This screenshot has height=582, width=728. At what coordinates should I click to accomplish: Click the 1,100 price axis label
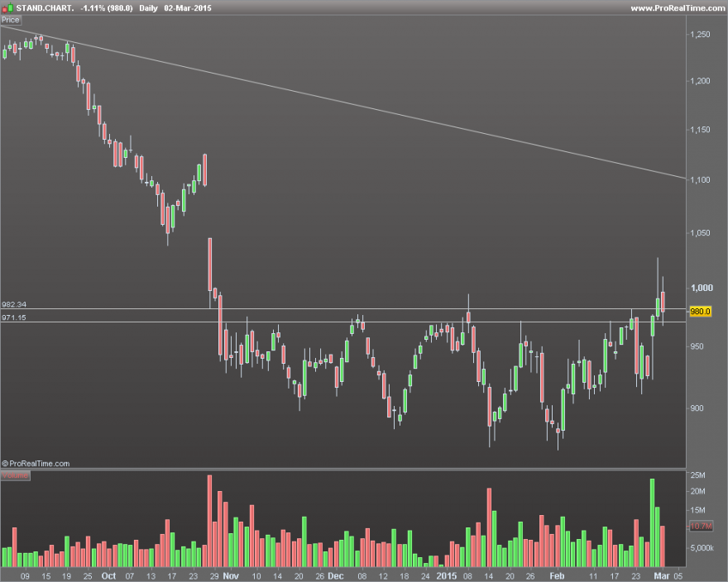pyautogui.click(x=700, y=180)
